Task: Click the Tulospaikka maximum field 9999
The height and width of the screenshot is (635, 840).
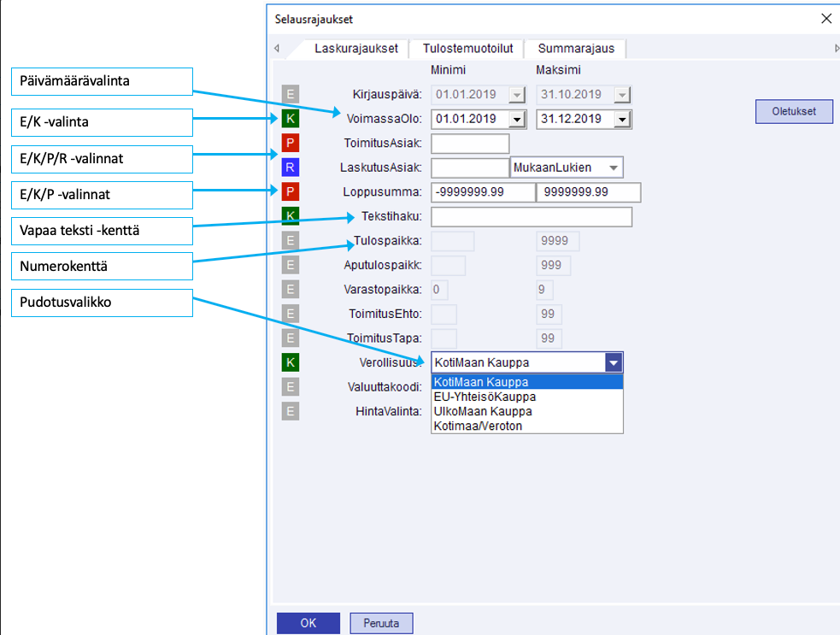Action: 558,241
